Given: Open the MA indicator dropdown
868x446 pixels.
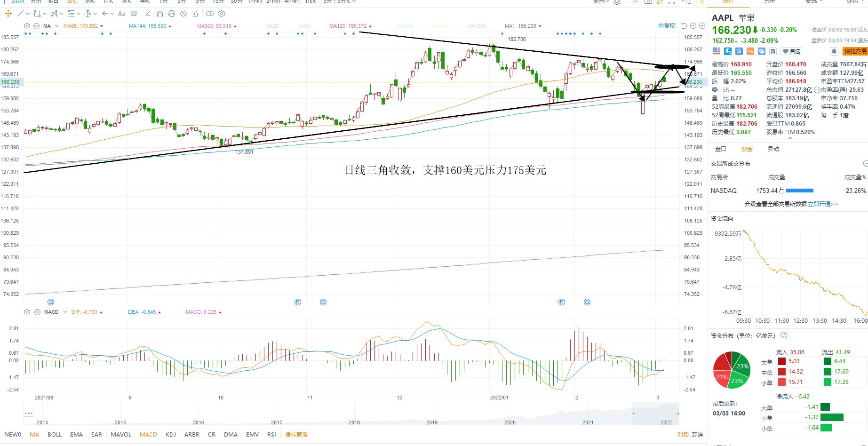Looking at the screenshot, I should pyautogui.click(x=56, y=26).
